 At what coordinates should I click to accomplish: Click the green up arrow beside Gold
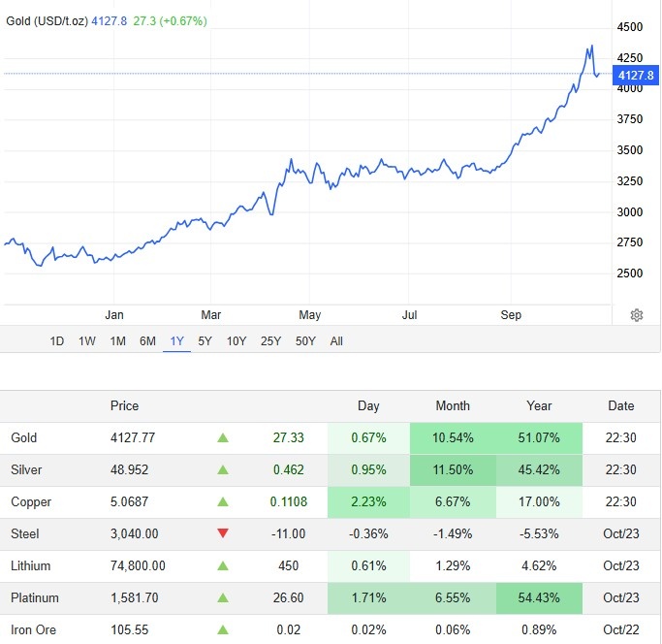point(223,437)
